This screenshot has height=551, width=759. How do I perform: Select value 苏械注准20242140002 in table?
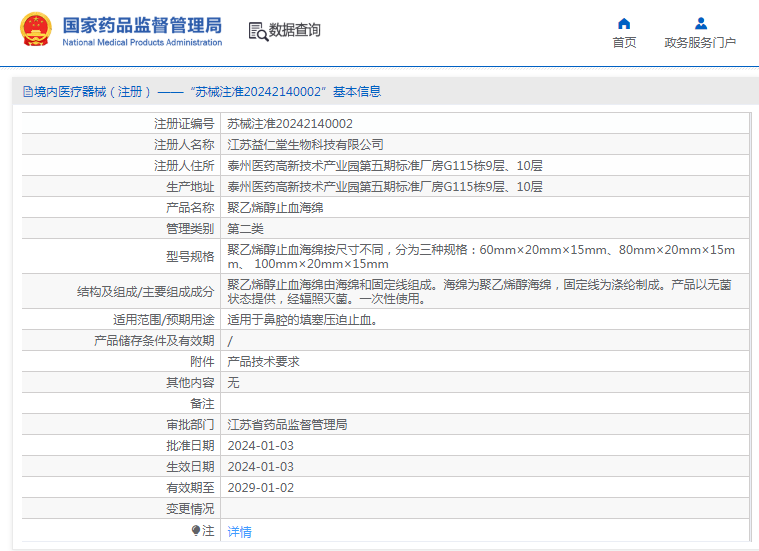pyautogui.click(x=290, y=123)
